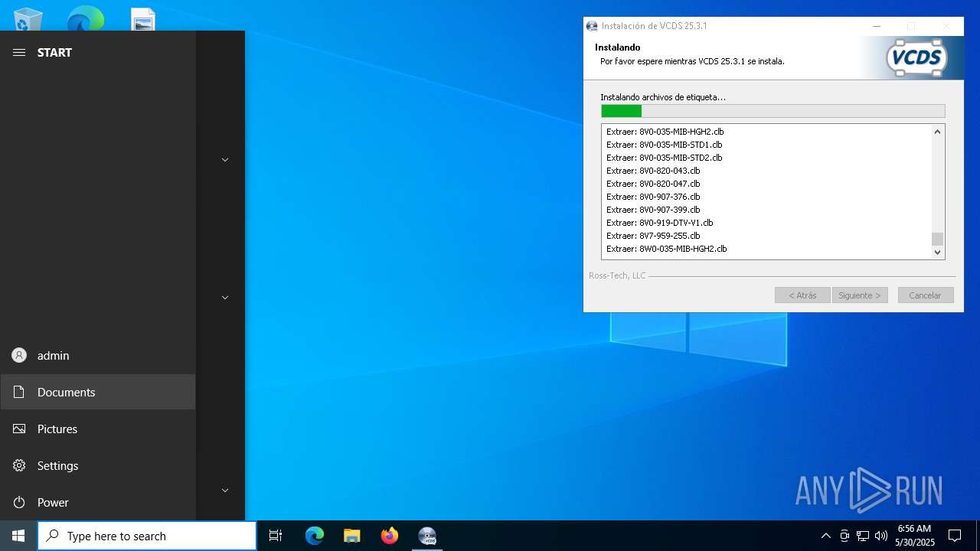Launch Firefox from the taskbar

(390, 536)
